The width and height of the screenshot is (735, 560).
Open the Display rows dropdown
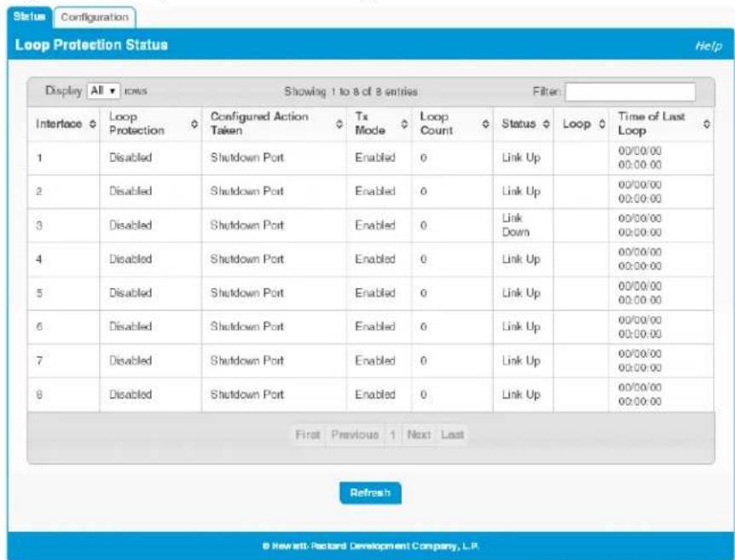103,90
